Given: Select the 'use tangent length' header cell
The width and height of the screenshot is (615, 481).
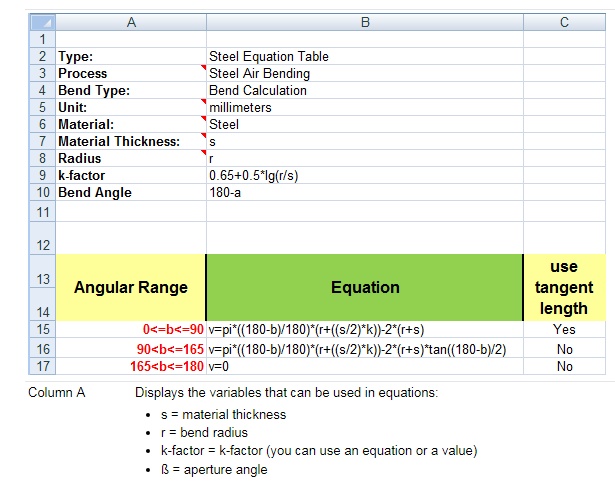Looking at the screenshot, I should [564, 288].
